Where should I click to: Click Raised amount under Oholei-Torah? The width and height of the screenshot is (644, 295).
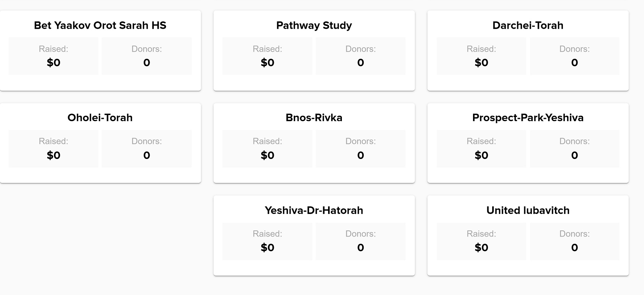[54, 155]
